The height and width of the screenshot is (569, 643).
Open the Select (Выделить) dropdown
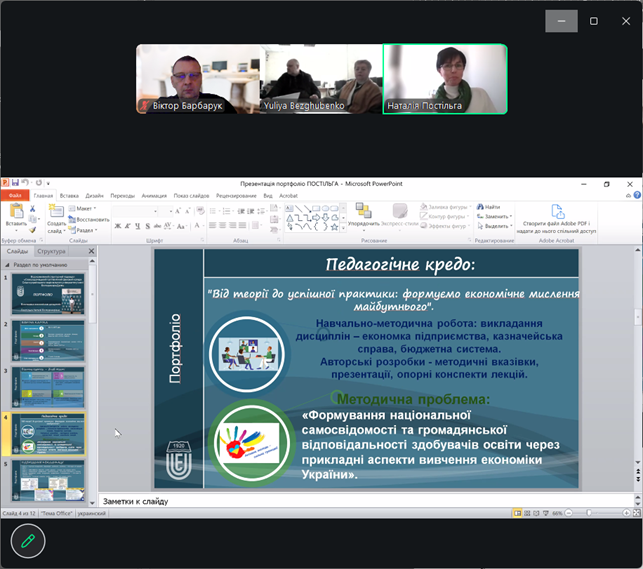pyautogui.click(x=495, y=226)
